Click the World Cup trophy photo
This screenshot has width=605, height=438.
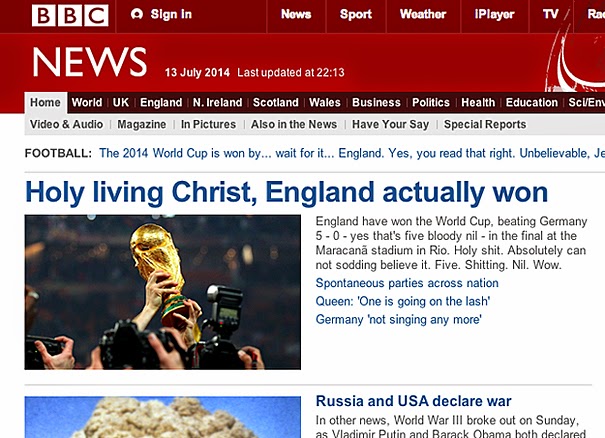point(162,292)
